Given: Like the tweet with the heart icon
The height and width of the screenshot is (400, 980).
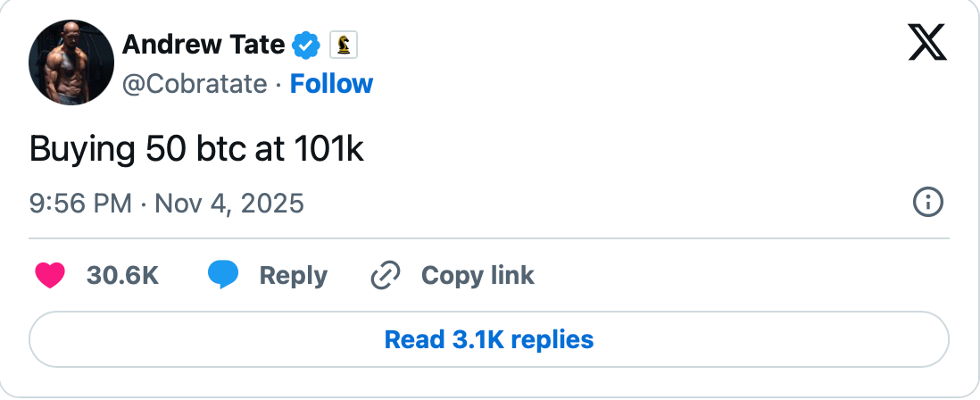Looking at the screenshot, I should [50, 276].
